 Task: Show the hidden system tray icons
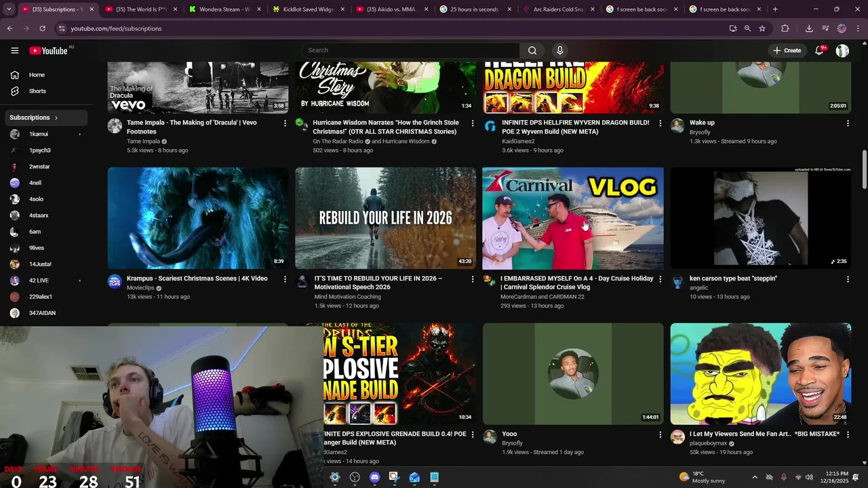[x=755, y=478]
